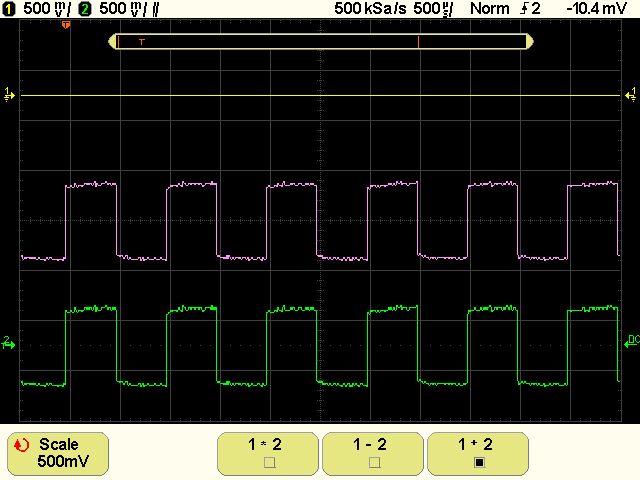Click the rotary knob icon on Scale softkey
The width and height of the screenshot is (640, 480).
click(21, 445)
